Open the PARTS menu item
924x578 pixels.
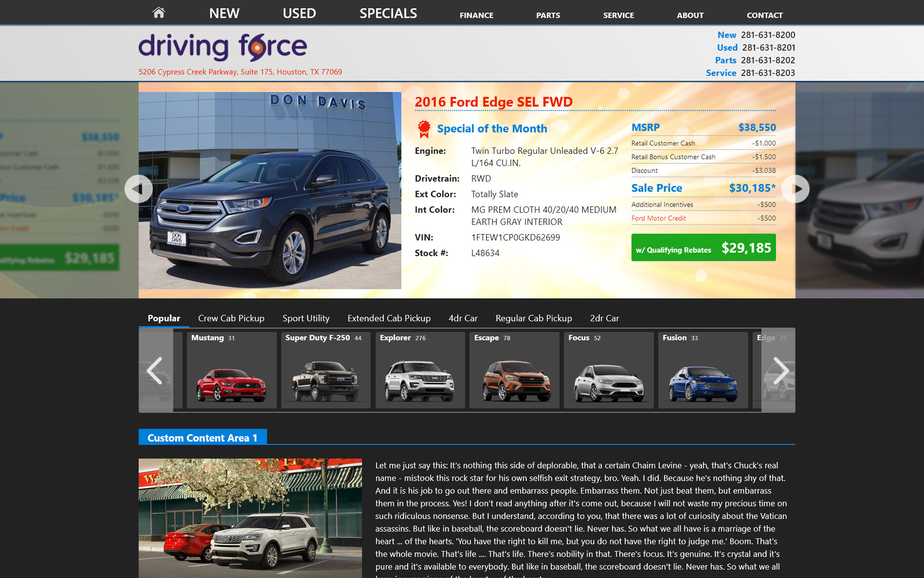548,15
